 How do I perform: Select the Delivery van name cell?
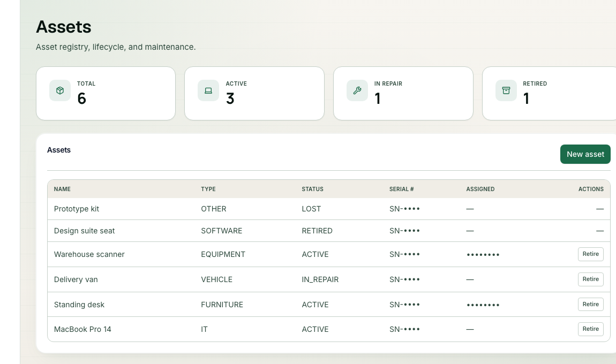[76, 279]
